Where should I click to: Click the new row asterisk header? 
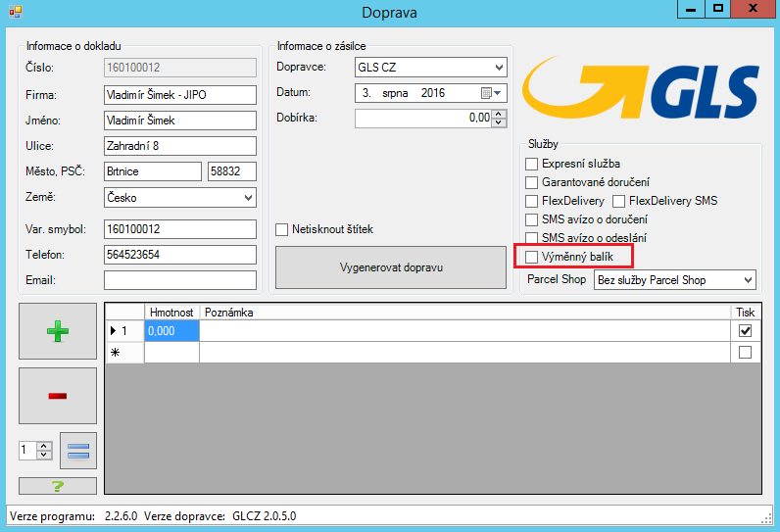[124, 353]
